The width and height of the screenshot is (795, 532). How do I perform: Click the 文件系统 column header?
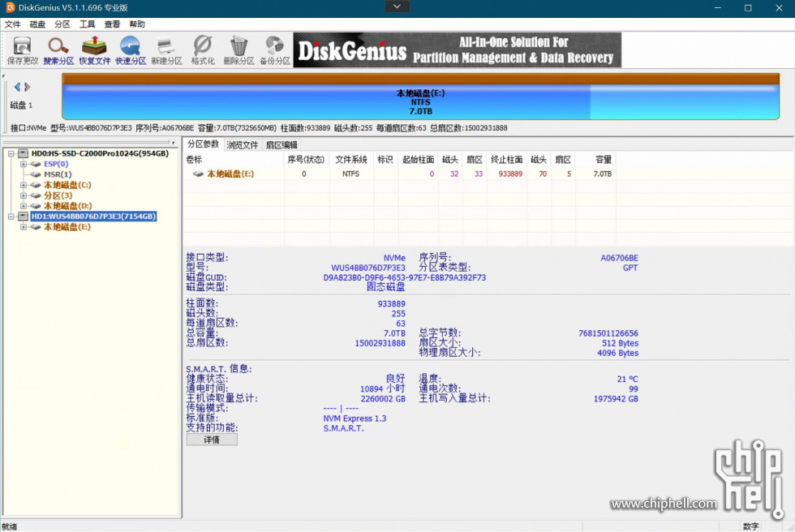[350, 160]
